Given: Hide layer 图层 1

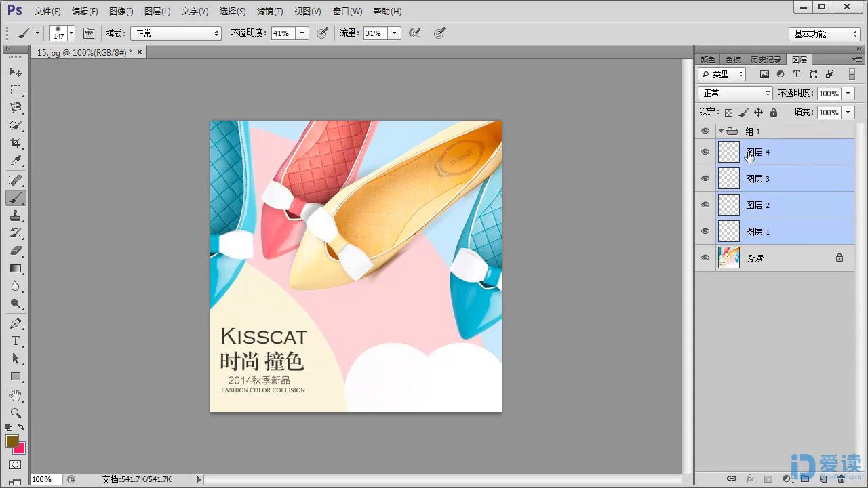Looking at the screenshot, I should pyautogui.click(x=705, y=231).
